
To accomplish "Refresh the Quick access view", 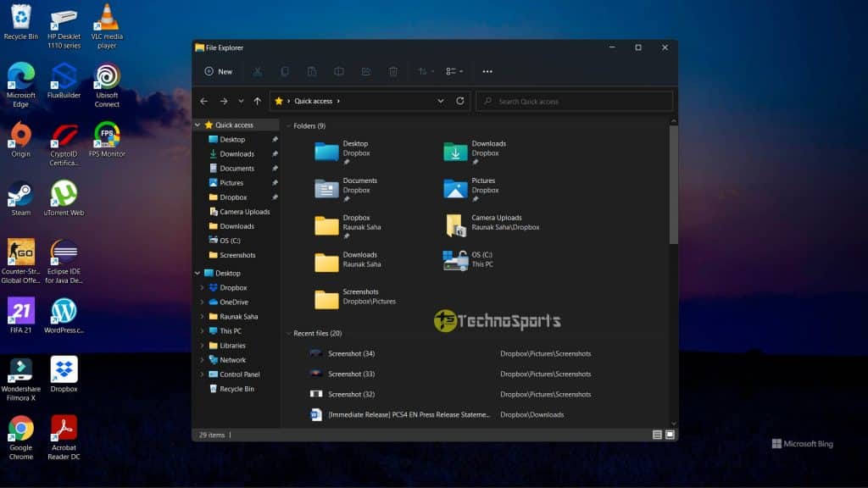I will [460, 102].
